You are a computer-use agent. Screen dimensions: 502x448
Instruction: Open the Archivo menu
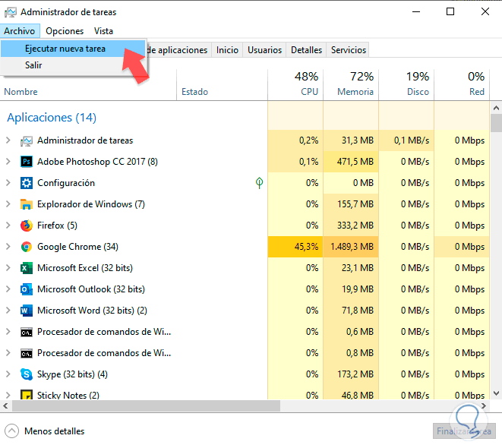(x=20, y=31)
